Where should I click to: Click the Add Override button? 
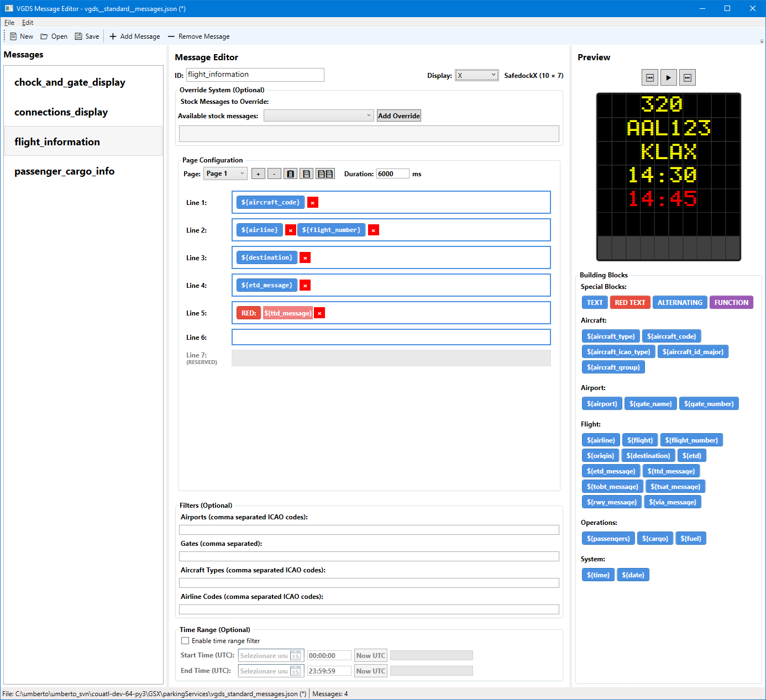point(398,115)
